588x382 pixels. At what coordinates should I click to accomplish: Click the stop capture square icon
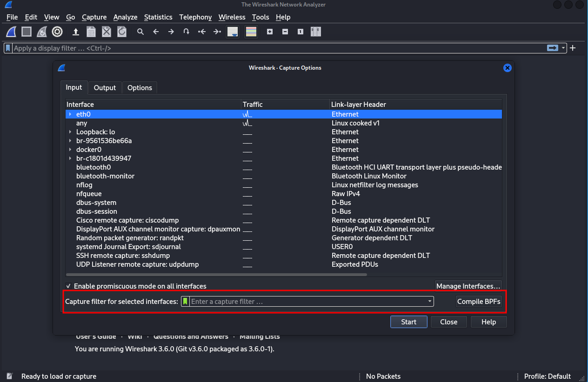[27, 32]
